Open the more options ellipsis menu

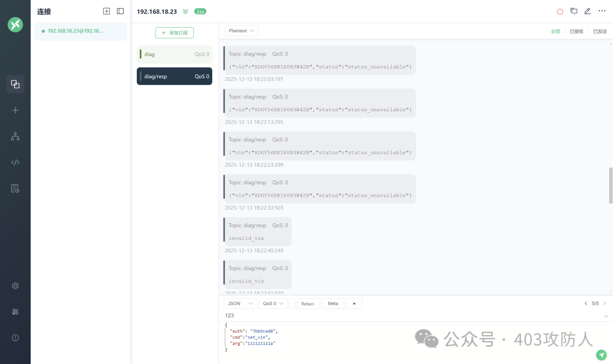(602, 11)
